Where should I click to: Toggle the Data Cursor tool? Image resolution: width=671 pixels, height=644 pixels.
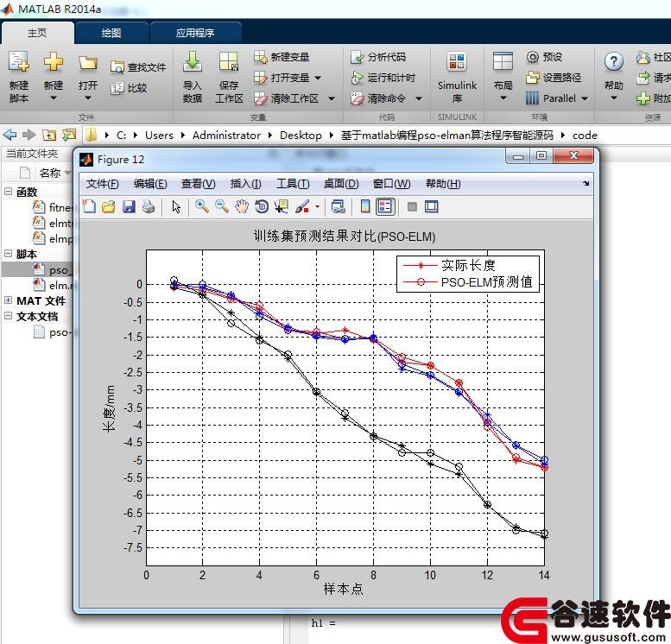click(282, 206)
